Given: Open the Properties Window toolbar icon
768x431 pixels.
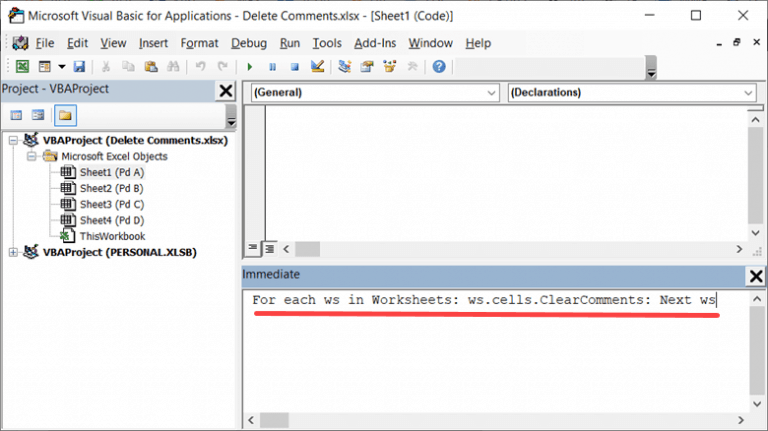Looking at the screenshot, I should point(367,67).
